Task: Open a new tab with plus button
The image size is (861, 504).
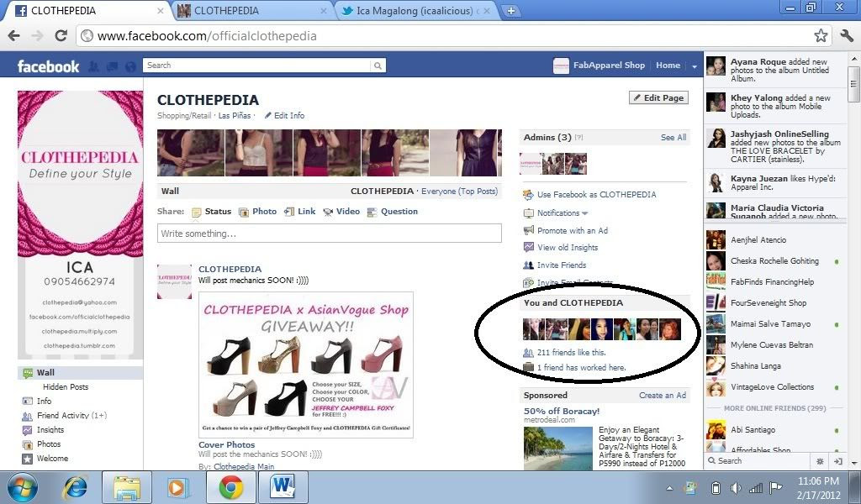Action: pos(510,10)
